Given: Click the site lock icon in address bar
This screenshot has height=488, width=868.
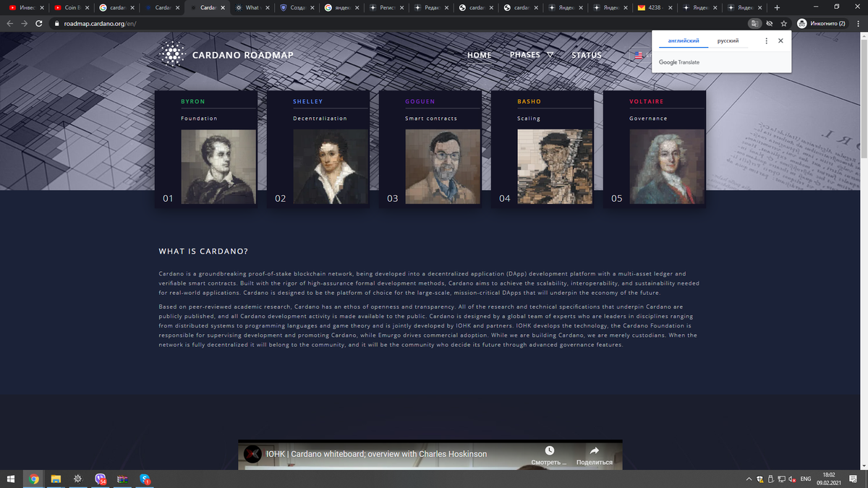Looking at the screenshot, I should 56,23.
